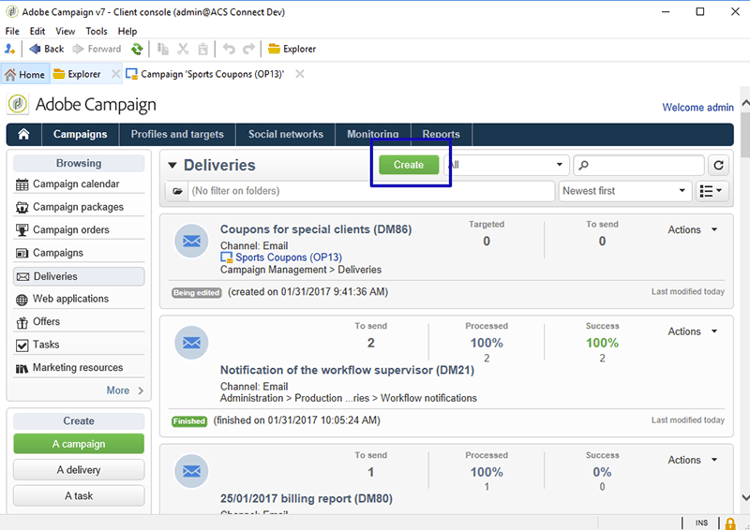Click the vertical scrollbar down arrow
750x530 pixels.
(x=745, y=497)
